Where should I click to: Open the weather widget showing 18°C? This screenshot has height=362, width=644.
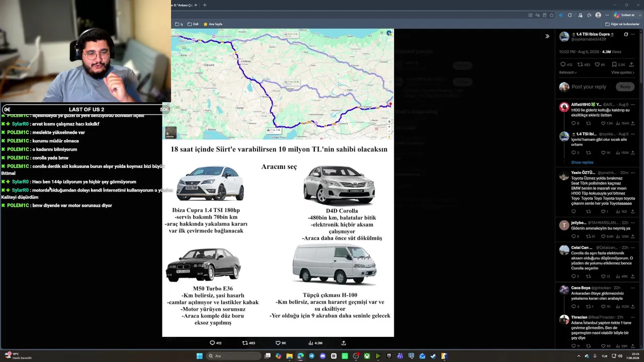[x=18, y=356]
